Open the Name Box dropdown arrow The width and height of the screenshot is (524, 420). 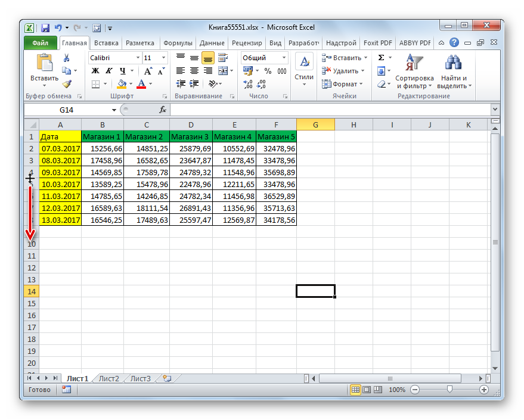(x=114, y=110)
